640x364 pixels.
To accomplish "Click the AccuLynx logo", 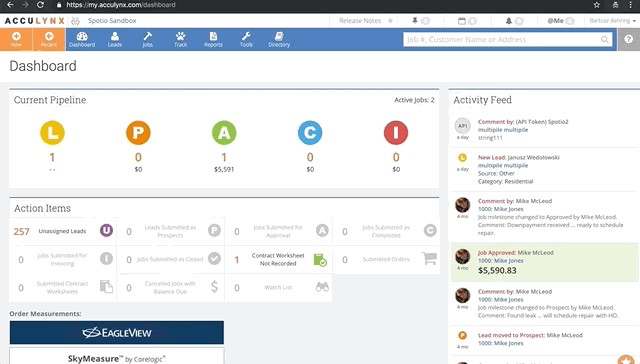I will (x=35, y=21).
